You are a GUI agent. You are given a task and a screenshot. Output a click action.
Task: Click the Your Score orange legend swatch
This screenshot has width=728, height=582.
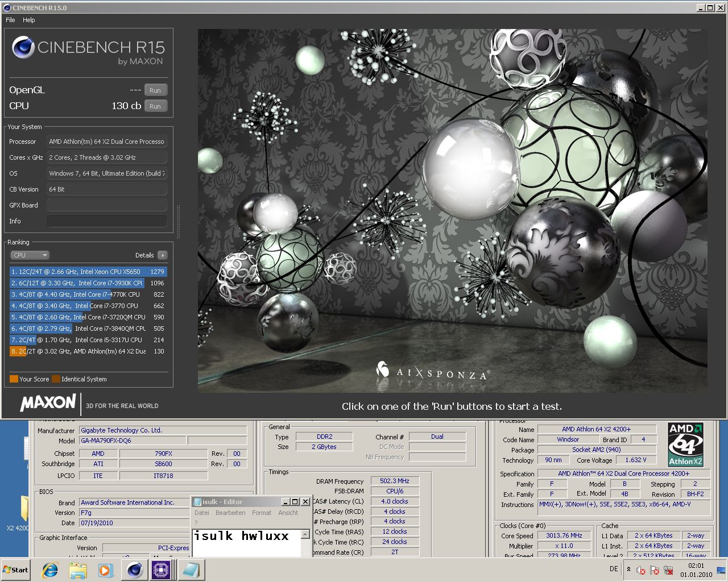pyautogui.click(x=14, y=379)
